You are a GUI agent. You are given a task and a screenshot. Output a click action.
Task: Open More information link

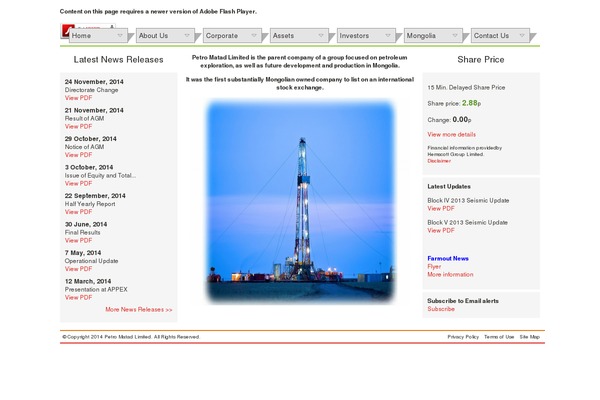(450, 274)
